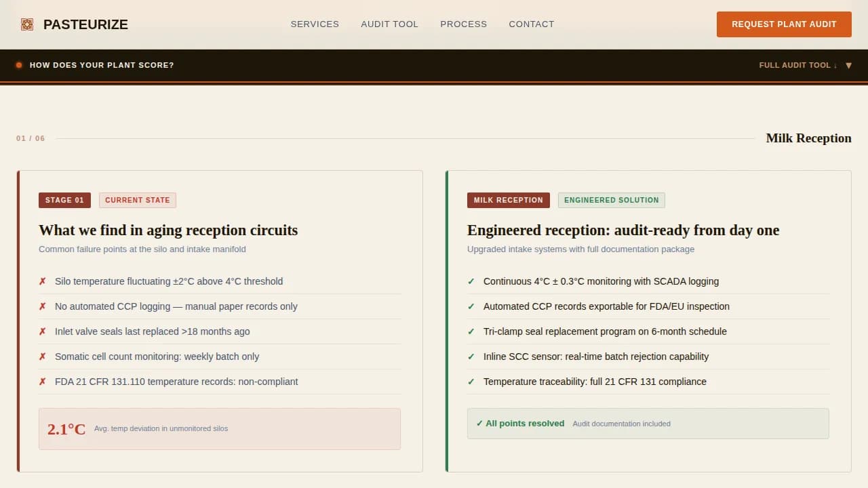Open the Full Audit Tool dropdown link
The height and width of the screenshot is (488, 868).
[797, 65]
